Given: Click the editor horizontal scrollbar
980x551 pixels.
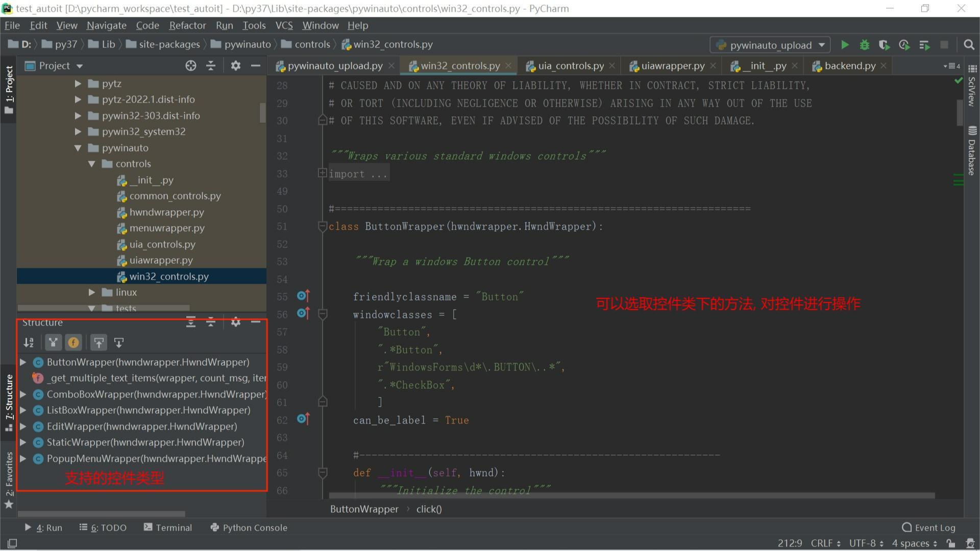Looking at the screenshot, I should [x=631, y=496].
